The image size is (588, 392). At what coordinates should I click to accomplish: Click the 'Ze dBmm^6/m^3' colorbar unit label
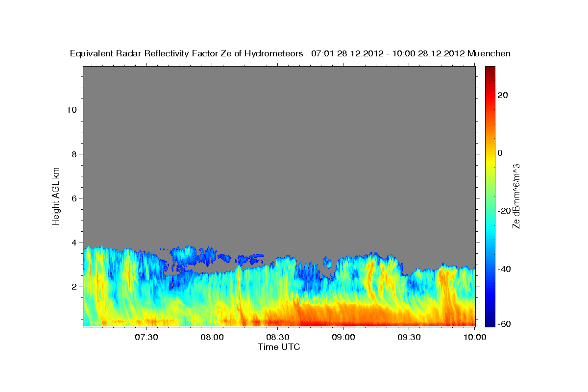click(515, 196)
